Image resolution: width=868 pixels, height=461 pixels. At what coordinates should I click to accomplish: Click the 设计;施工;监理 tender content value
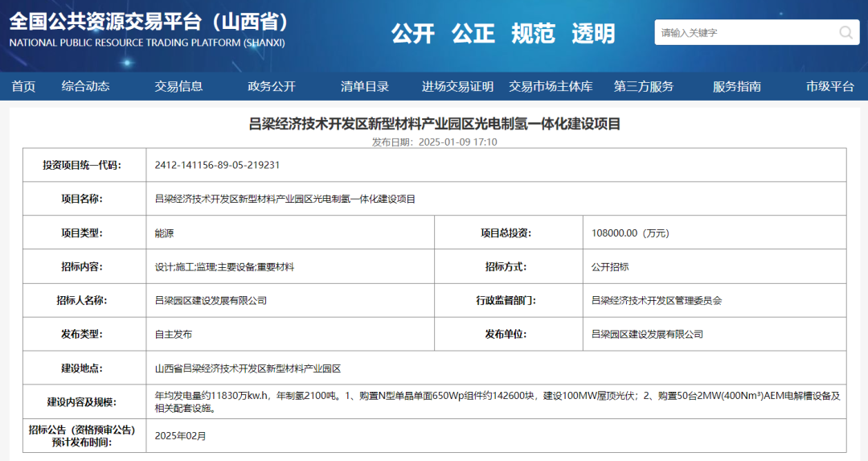coord(224,267)
